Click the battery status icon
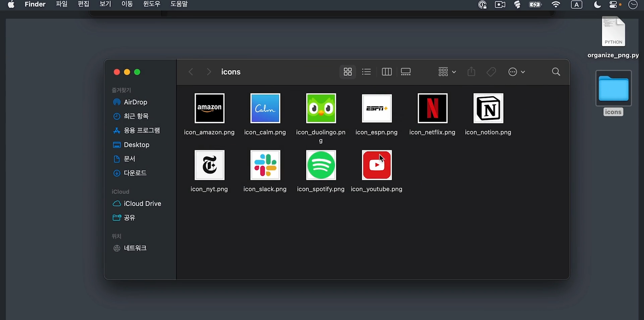Viewport: 644px width, 320px height. click(x=535, y=4)
